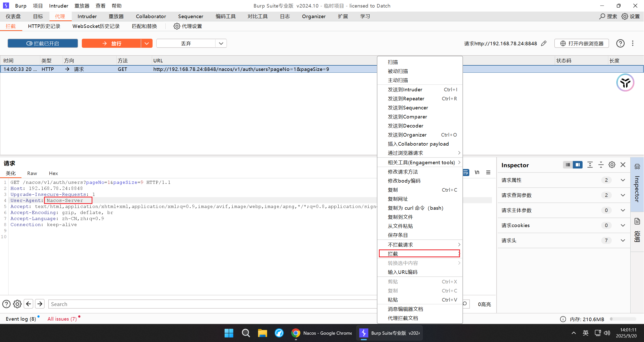The height and width of the screenshot is (342, 644).
Task: Edit the request target with pencil icon
Action: [x=544, y=44]
